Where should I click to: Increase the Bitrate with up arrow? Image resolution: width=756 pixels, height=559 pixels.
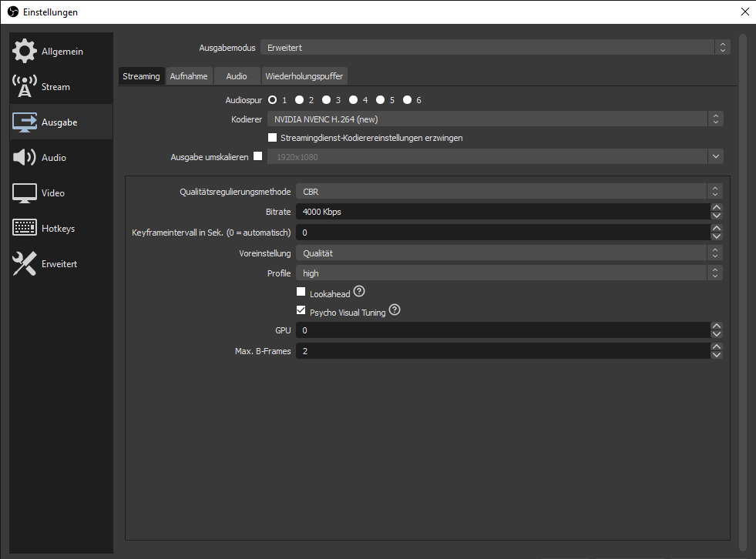click(x=717, y=207)
